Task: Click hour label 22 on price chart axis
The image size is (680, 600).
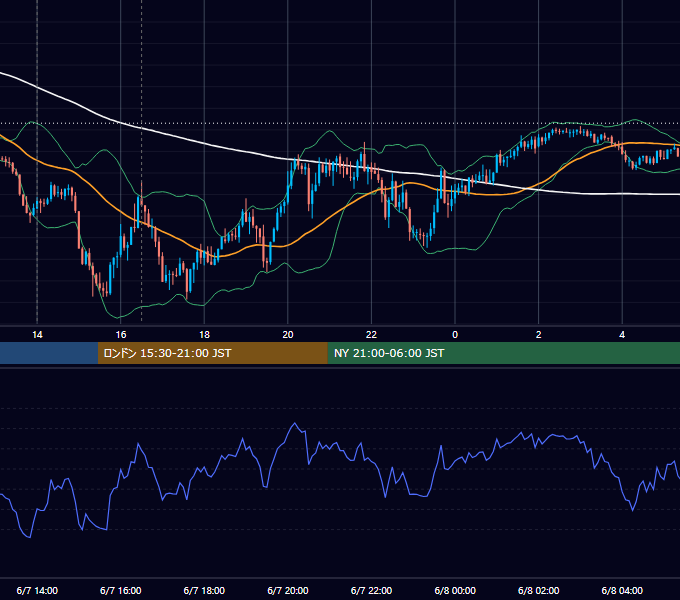Action: point(371,335)
